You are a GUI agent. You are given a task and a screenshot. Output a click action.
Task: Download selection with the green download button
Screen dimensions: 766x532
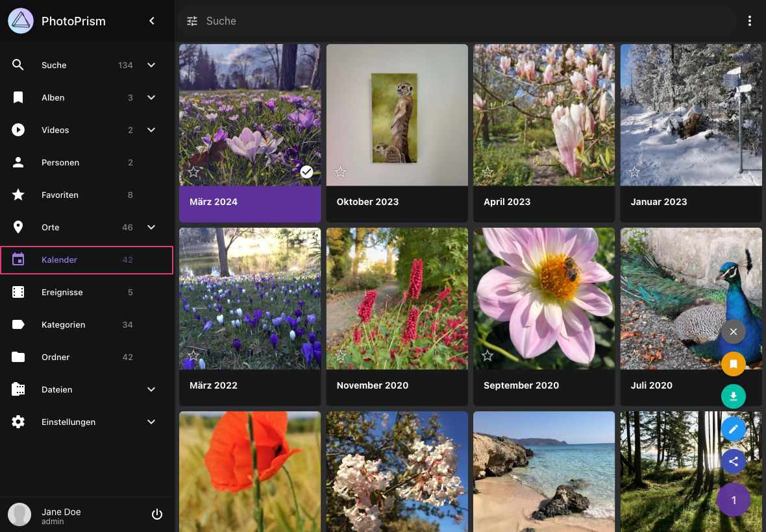tap(734, 396)
